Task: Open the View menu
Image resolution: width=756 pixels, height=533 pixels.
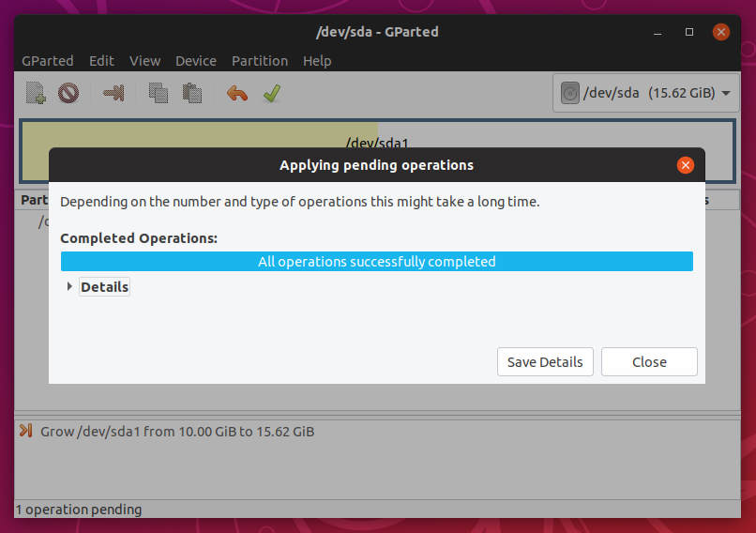Action: tap(144, 61)
